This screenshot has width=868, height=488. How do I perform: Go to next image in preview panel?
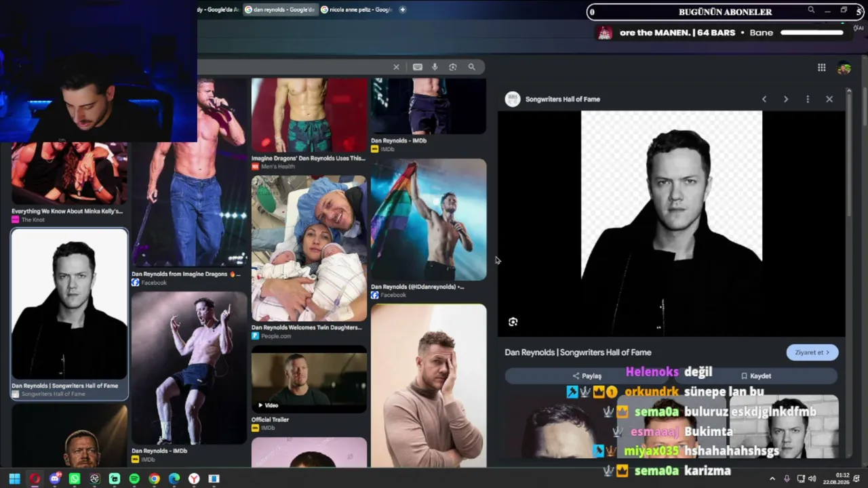click(x=786, y=99)
